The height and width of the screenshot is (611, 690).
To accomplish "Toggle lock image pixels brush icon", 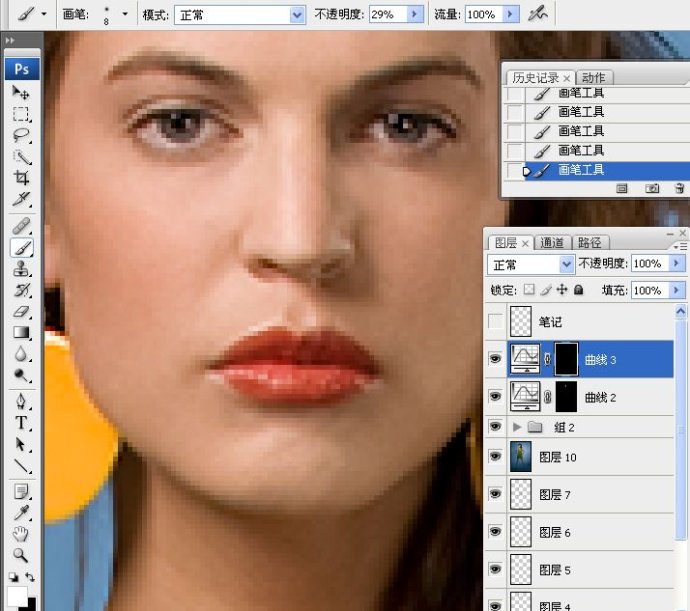I will [x=546, y=290].
